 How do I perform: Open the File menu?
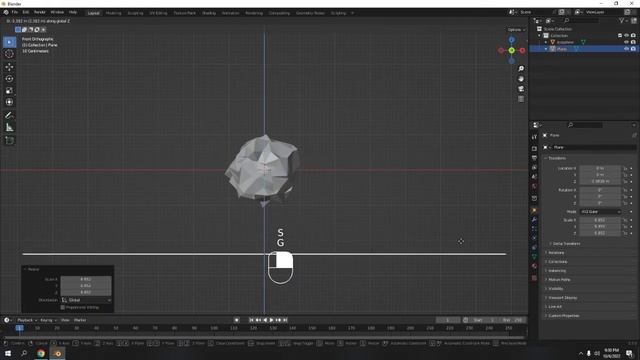click(15, 13)
